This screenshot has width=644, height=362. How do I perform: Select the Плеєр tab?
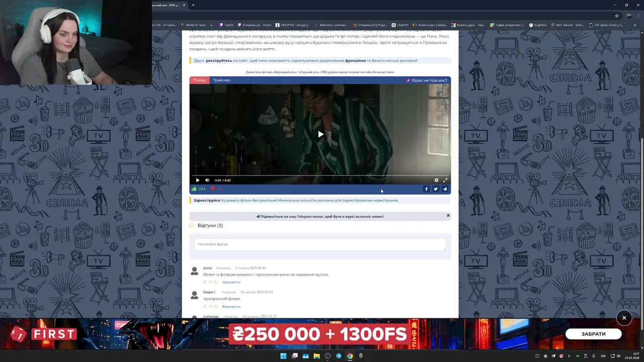tap(199, 80)
